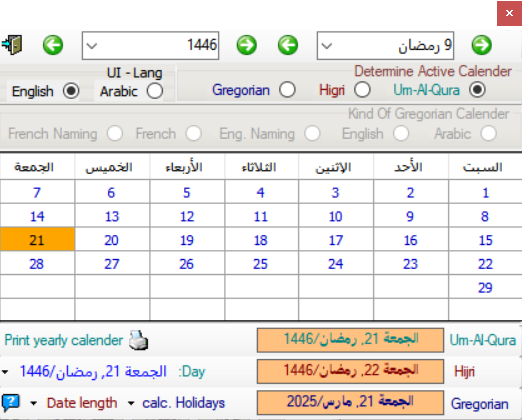Choose Gregorian as active calendar
522x420 pixels.
[x=287, y=90]
